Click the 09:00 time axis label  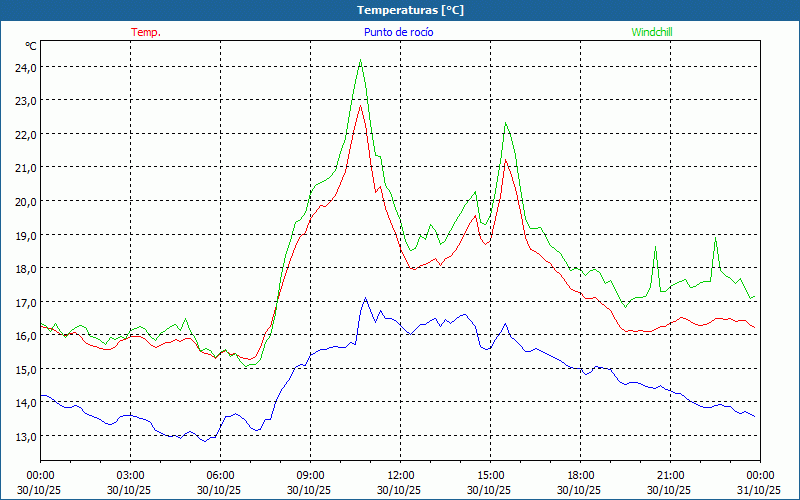pyautogui.click(x=310, y=475)
